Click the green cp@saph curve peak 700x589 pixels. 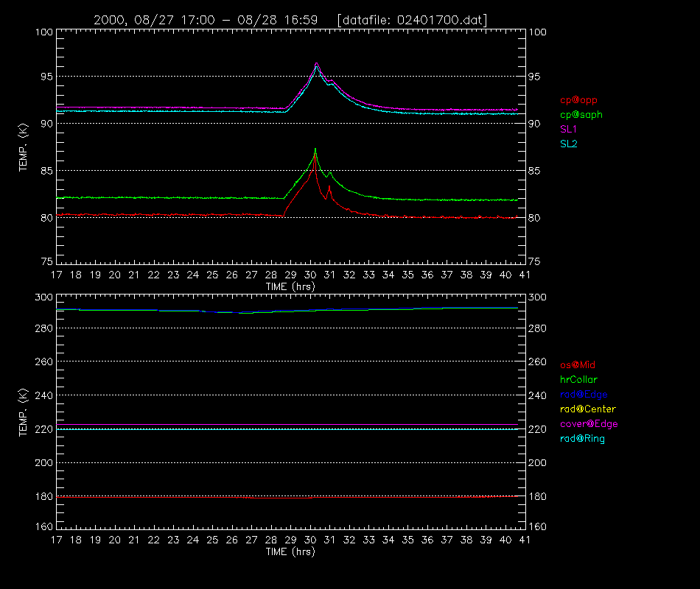(x=315, y=149)
